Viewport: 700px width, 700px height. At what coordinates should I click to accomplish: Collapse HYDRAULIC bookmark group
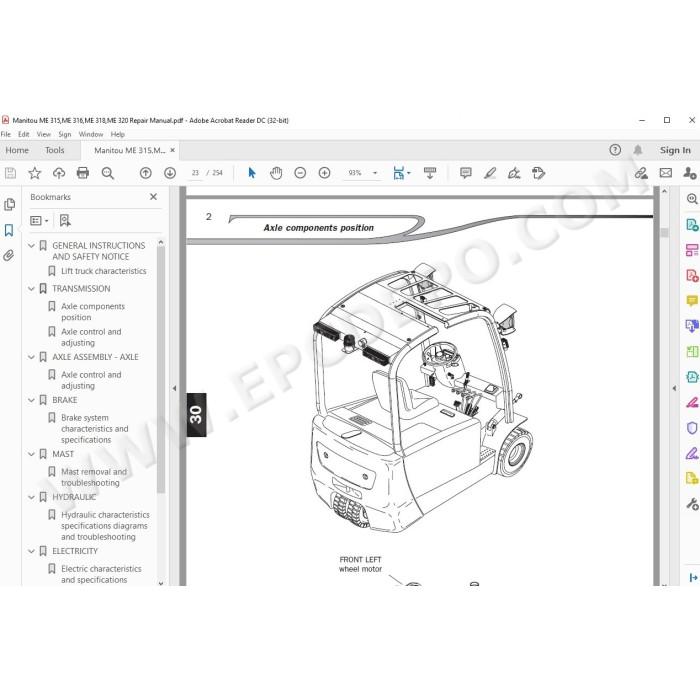(31, 497)
